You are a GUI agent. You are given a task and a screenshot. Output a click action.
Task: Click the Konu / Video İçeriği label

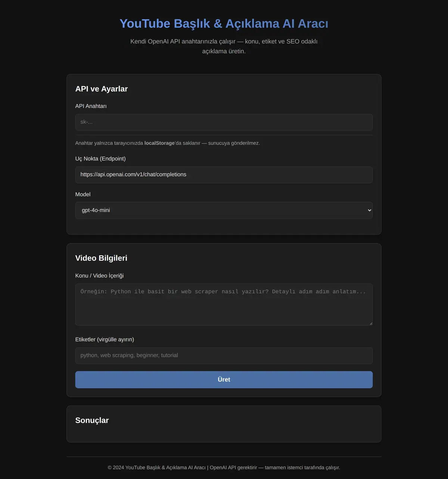(99, 276)
